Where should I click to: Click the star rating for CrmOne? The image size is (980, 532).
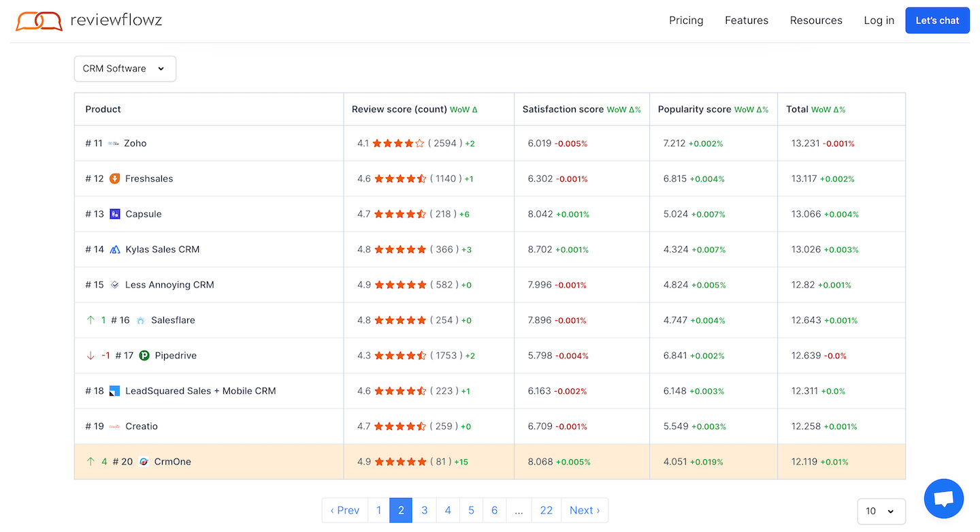click(x=400, y=462)
